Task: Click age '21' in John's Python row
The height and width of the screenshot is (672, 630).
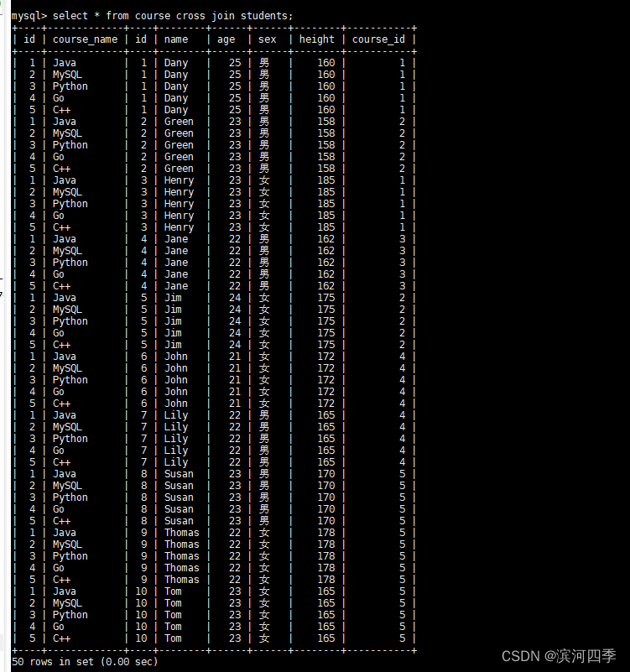Action: 235,380
